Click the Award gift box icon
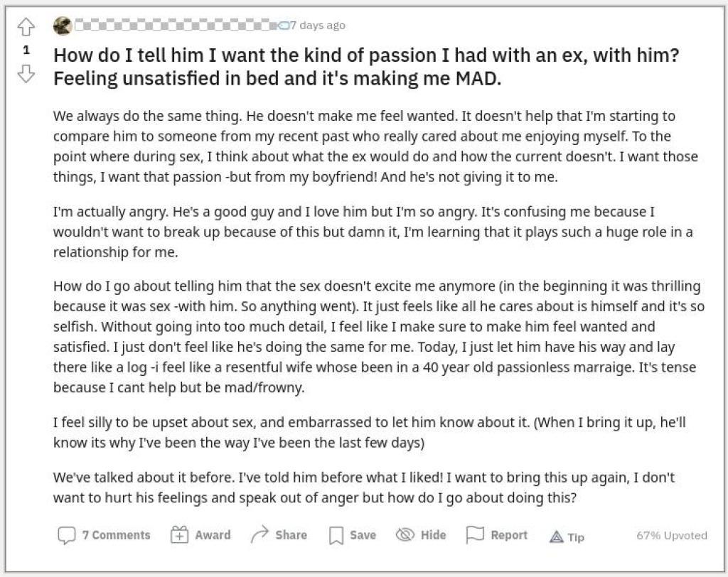 coord(179,535)
